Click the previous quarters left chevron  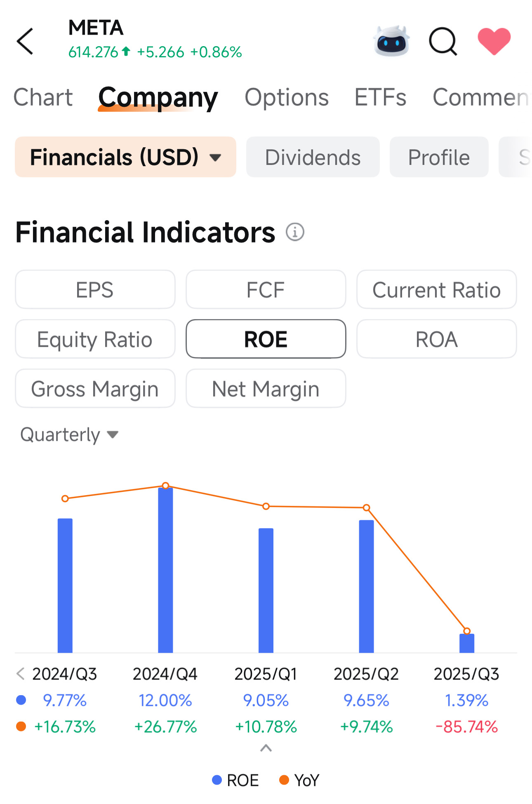tap(20, 674)
